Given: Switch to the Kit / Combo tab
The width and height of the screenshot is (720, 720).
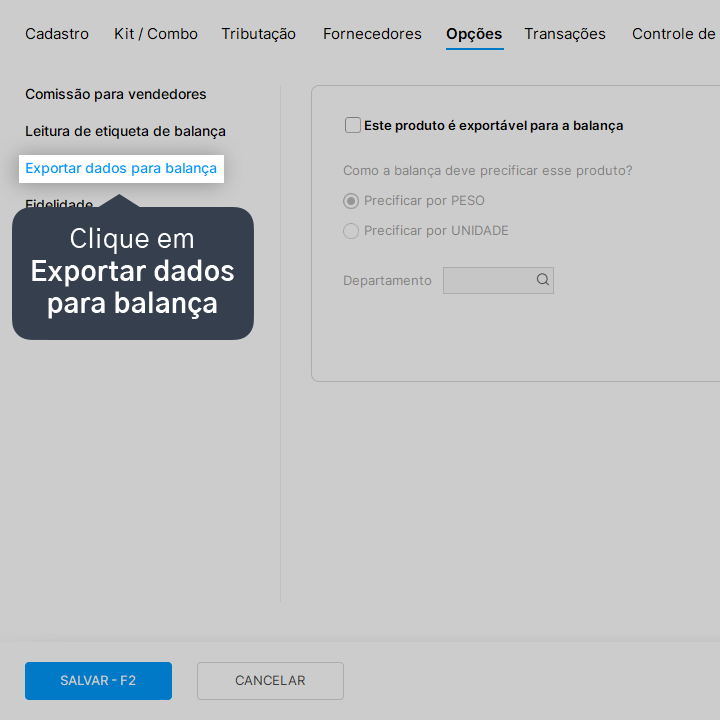Looking at the screenshot, I should coord(156,34).
